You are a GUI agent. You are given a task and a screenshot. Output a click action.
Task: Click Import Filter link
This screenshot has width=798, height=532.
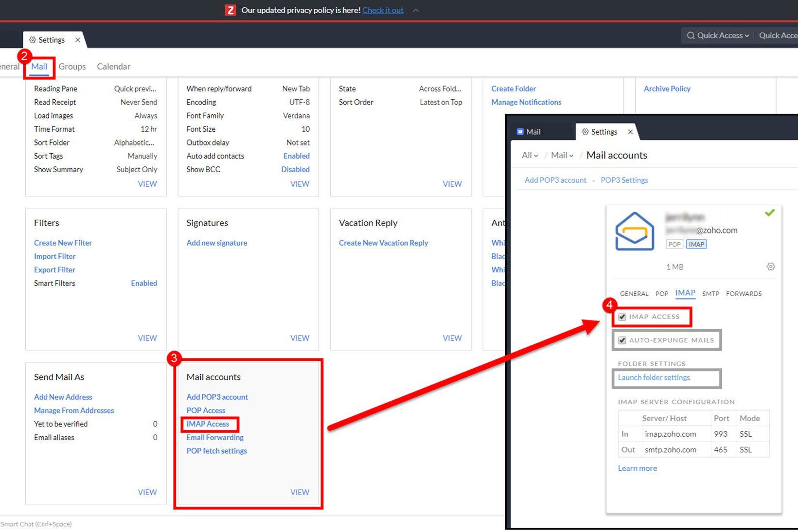click(55, 256)
